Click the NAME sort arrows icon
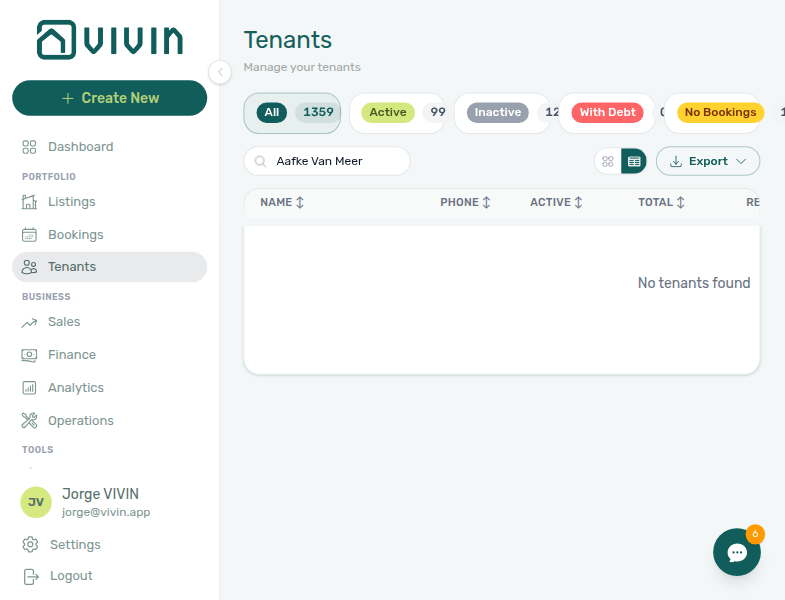Image resolution: width=785 pixels, height=600 pixels. pos(300,202)
